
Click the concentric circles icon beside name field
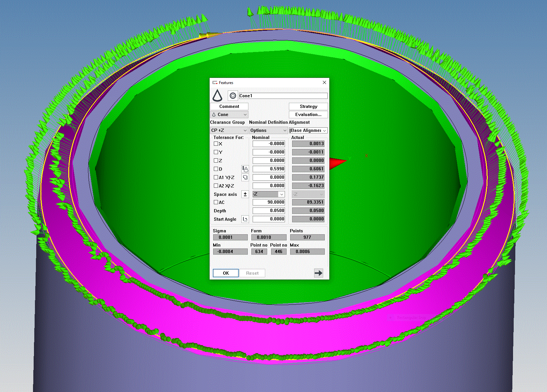(233, 96)
